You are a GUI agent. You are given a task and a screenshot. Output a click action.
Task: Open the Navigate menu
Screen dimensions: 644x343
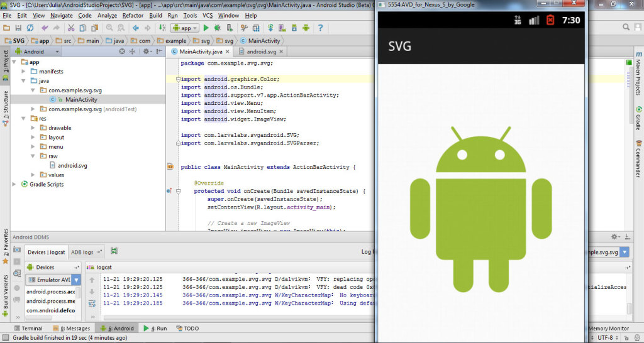[61, 16]
